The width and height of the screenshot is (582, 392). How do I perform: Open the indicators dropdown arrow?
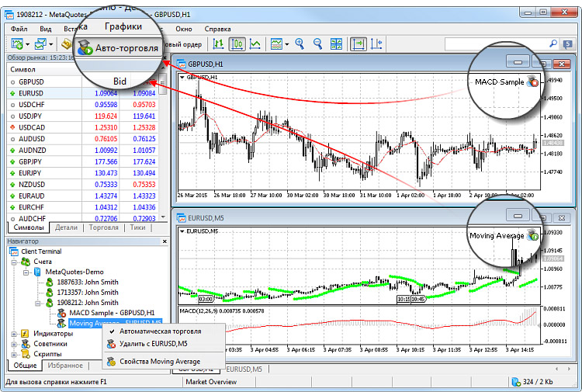[287, 44]
